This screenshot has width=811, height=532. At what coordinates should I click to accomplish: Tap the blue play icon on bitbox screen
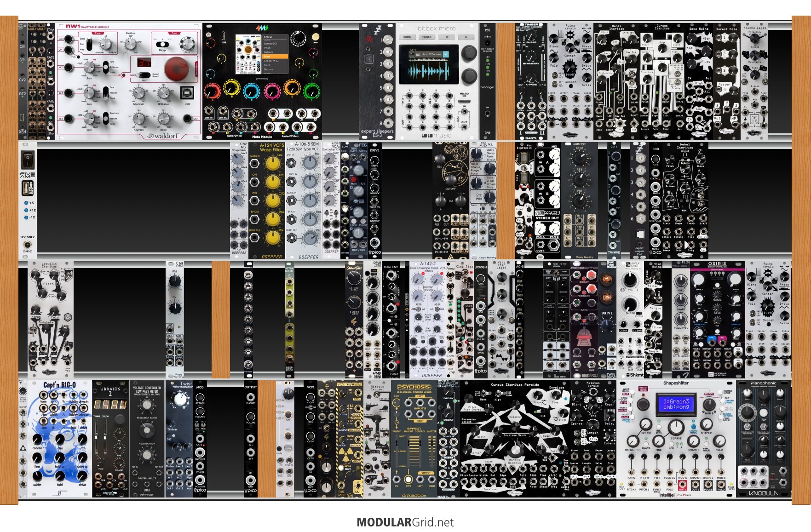(446, 54)
